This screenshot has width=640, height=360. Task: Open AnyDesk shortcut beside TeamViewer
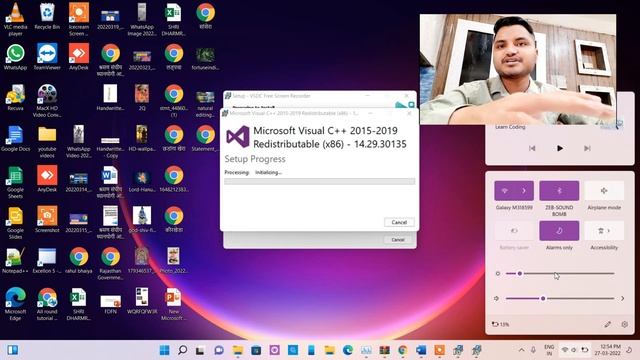[78, 57]
